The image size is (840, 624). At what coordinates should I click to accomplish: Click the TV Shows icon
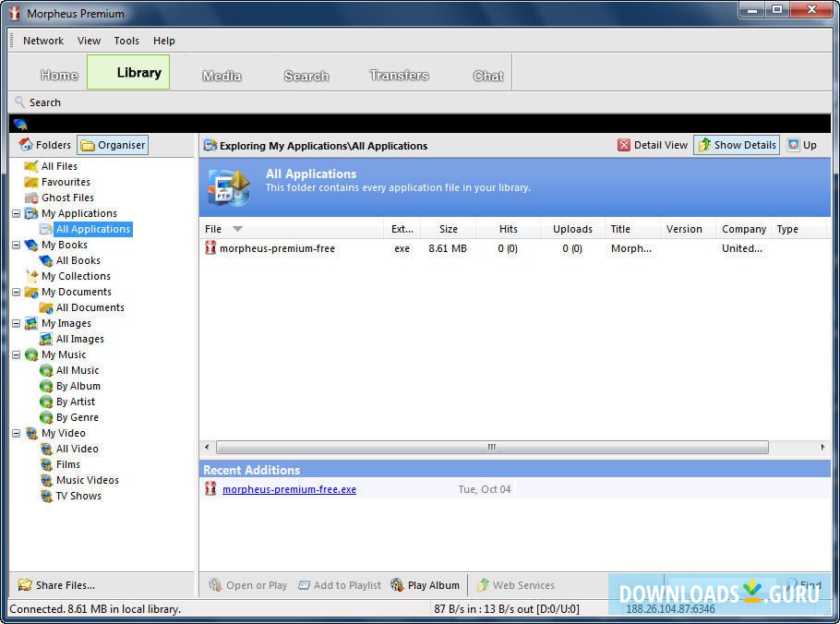coord(46,496)
